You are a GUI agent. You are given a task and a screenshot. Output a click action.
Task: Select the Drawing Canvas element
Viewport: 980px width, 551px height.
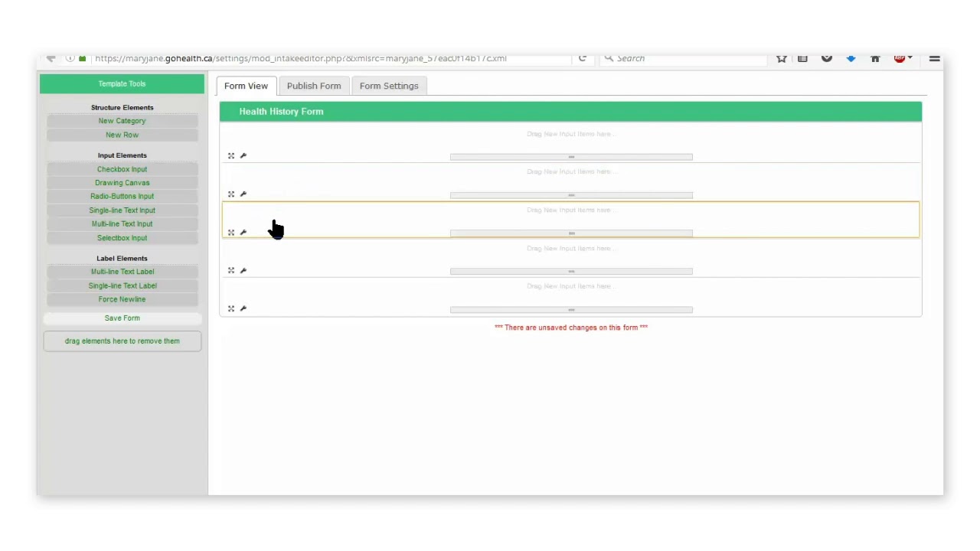tap(122, 183)
